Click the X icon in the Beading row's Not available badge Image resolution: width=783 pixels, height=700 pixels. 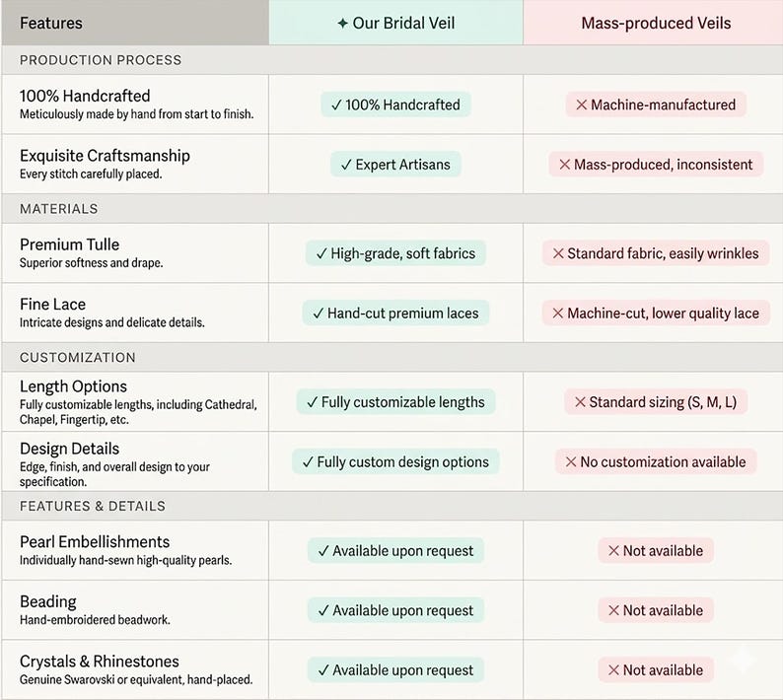click(613, 610)
